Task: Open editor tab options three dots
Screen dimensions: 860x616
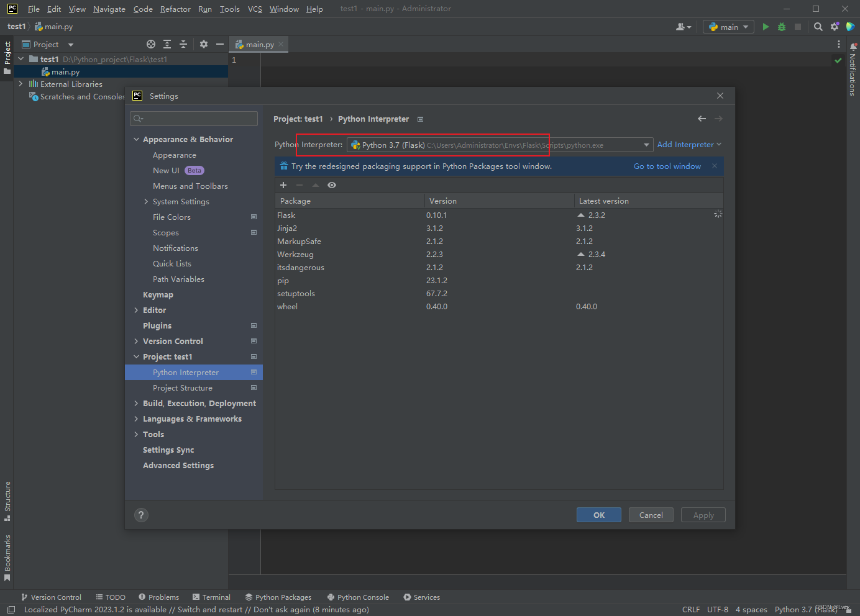Action: [x=839, y=44]
